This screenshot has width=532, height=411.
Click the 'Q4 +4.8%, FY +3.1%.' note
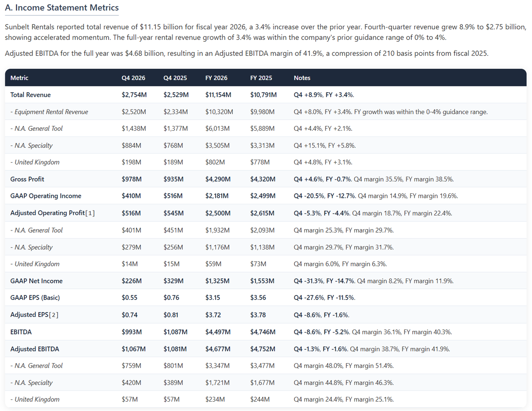coord(323,162)
